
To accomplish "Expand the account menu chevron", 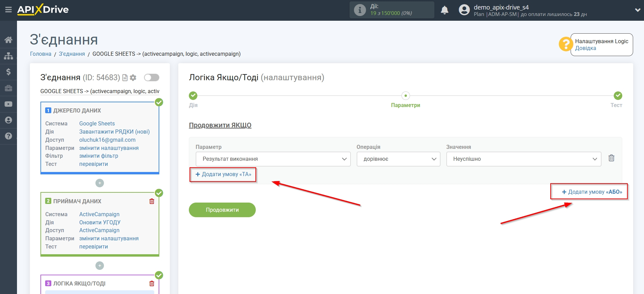I will click(x=638, y=10).
